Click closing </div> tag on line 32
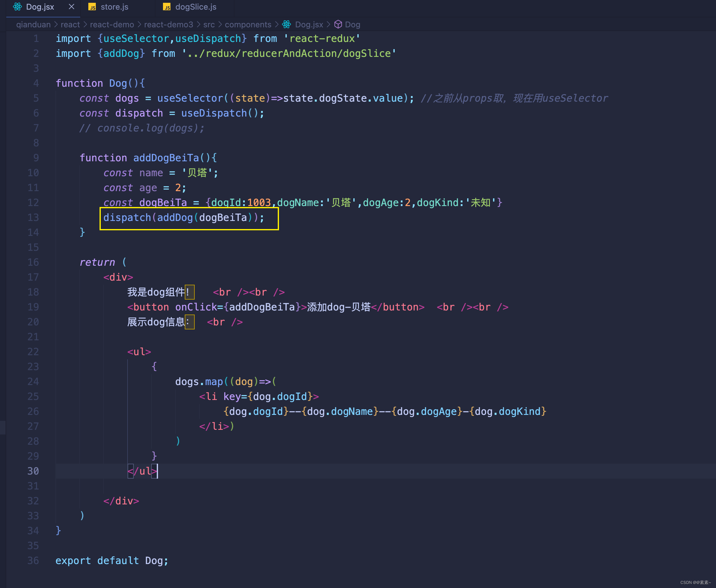716x588 pixels. (x=121, y=501)
